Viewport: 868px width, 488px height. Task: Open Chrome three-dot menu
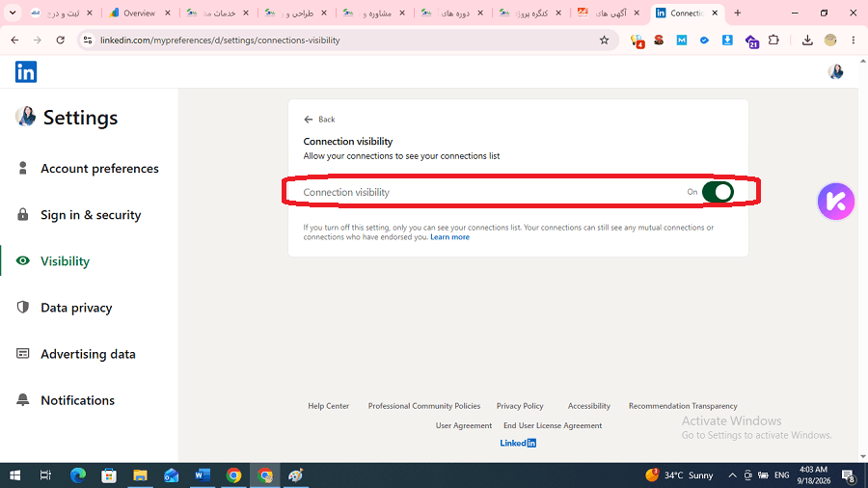coord(854,40)
